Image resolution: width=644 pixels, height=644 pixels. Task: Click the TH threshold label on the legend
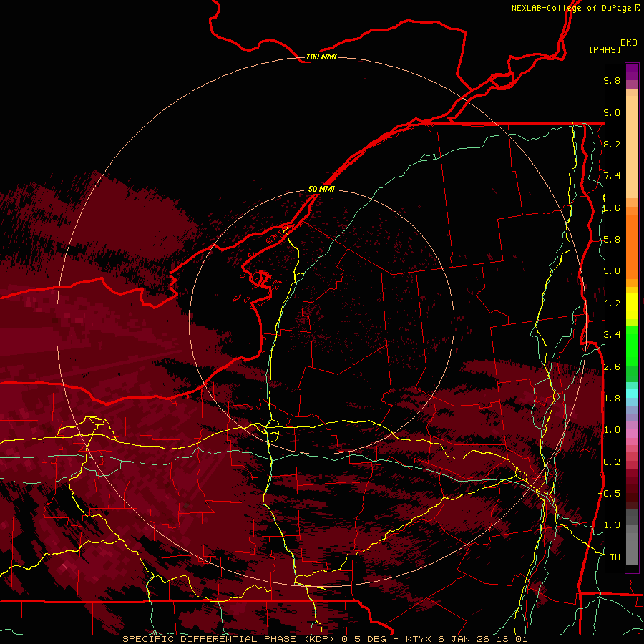[615, 557]
